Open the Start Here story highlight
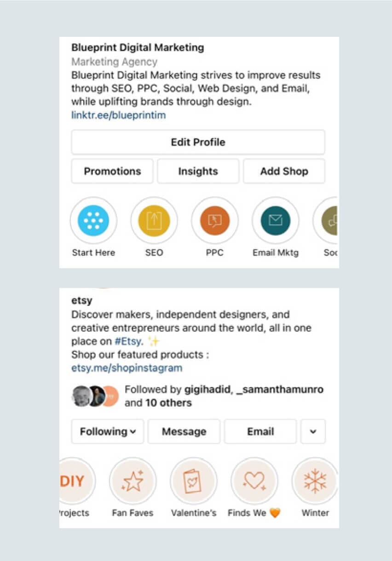 coord(93,221)
